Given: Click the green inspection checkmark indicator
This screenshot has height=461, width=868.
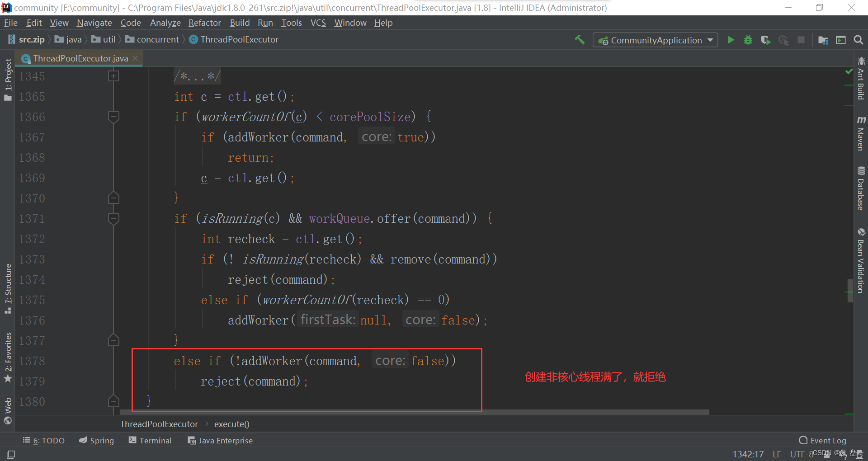Looking at the screenshot, I should (x=849, y=71).
